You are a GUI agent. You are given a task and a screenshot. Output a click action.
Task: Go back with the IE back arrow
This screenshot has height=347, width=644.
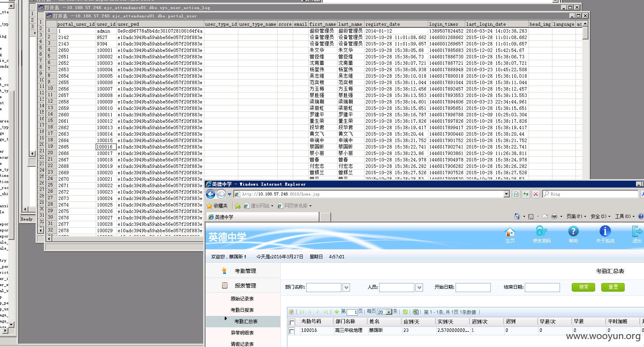211,194
